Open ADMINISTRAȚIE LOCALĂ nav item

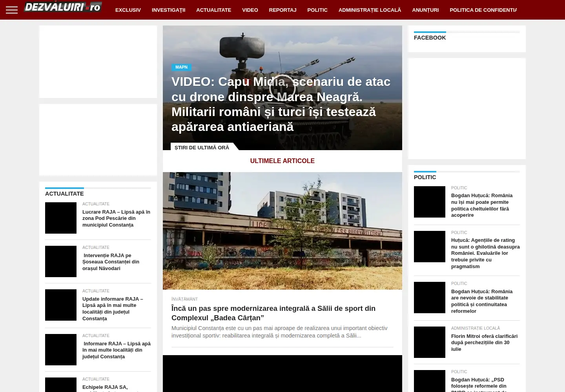click(x=370, y=10)
